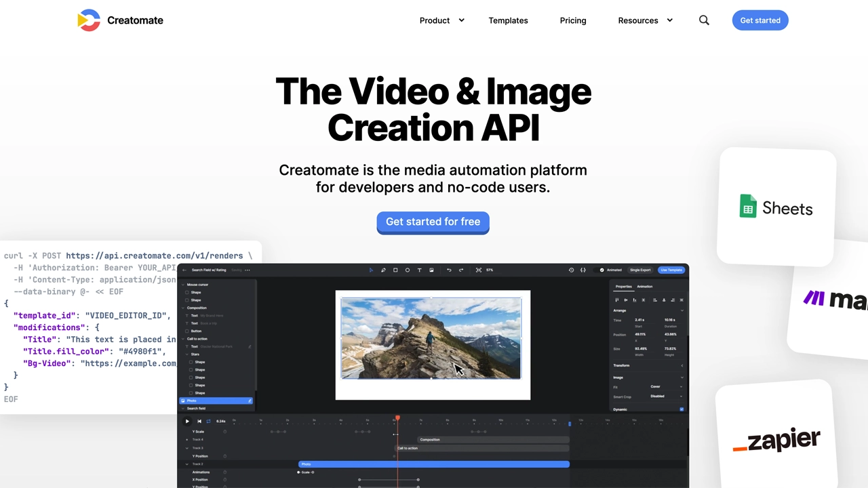
Task: Click the Composition clip on timeline
Action: [x=494, y=440]
